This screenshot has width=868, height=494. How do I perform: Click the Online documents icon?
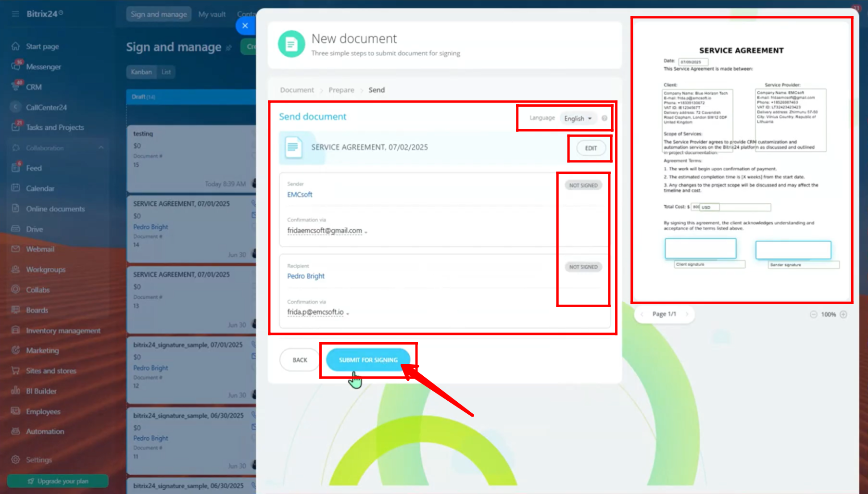(x=15, y=209)
